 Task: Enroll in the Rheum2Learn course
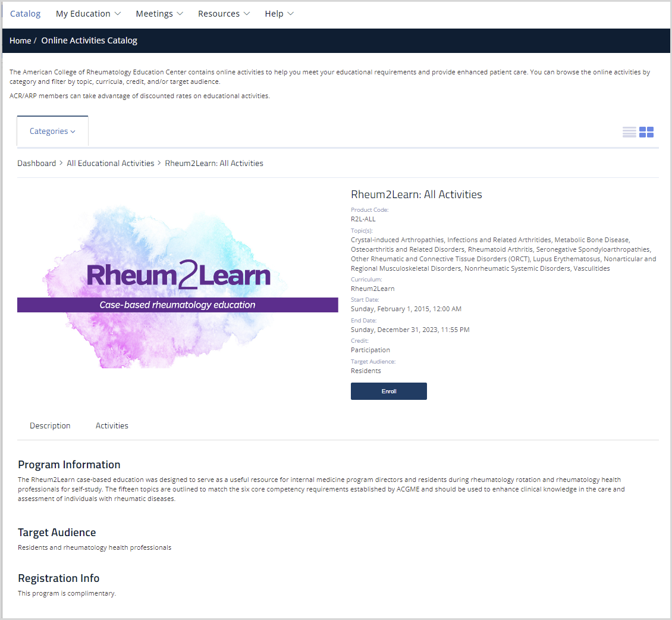pyautogui.click(x=389, y=391)
